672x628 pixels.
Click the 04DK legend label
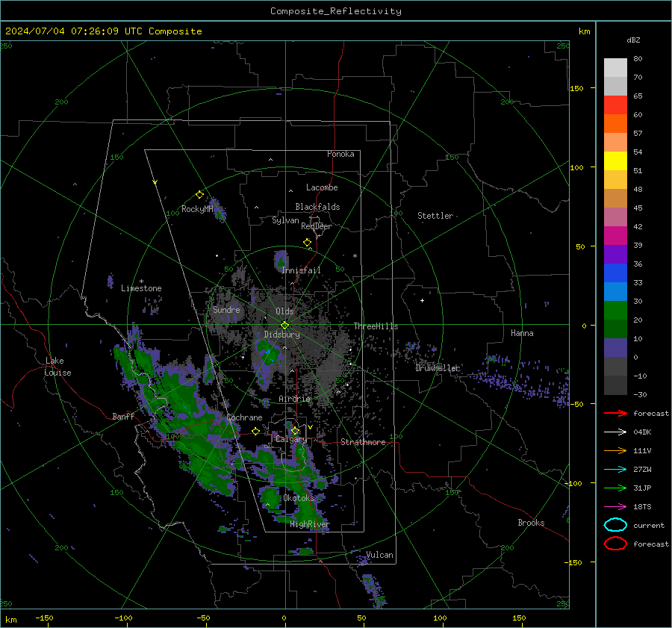tap(642, 432)
